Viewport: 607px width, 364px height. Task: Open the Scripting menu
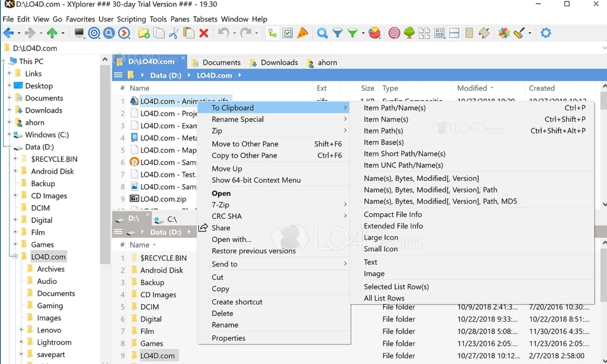(x=131, y=19)
